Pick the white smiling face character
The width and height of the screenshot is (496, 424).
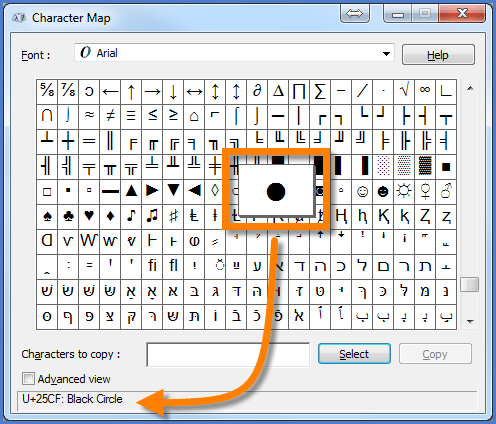click(x=362, y=191)
